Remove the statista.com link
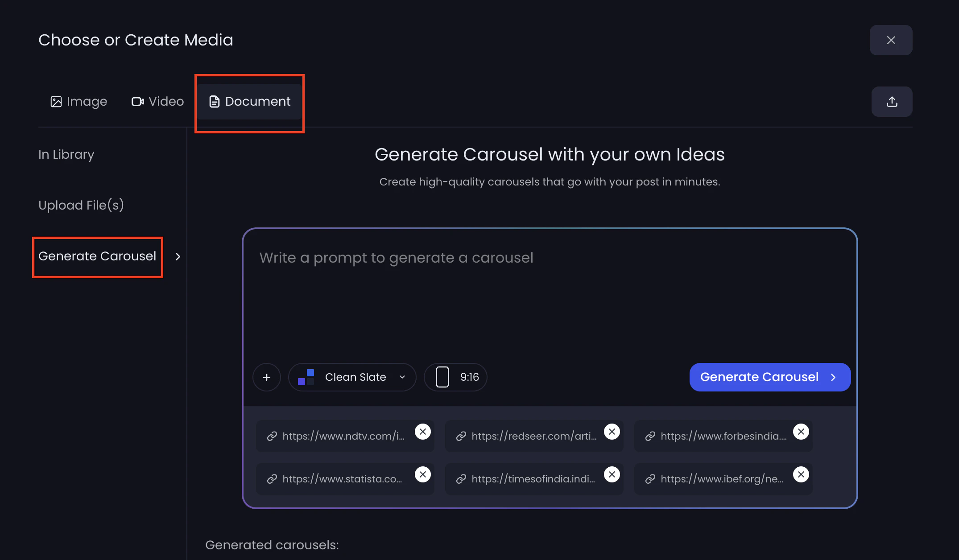This screenshot has height=560, width=959. point(422,474)
